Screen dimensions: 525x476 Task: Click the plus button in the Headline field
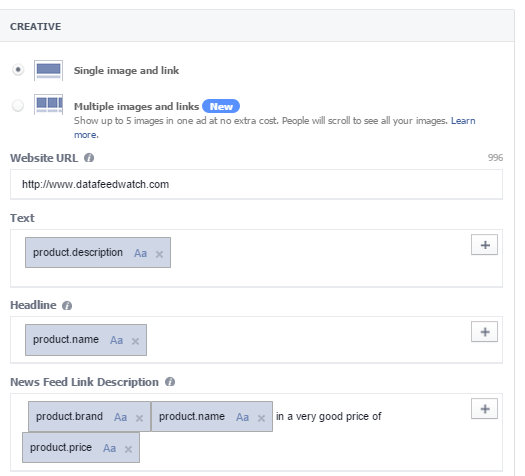pyautogui.click(x=484, y=332)
